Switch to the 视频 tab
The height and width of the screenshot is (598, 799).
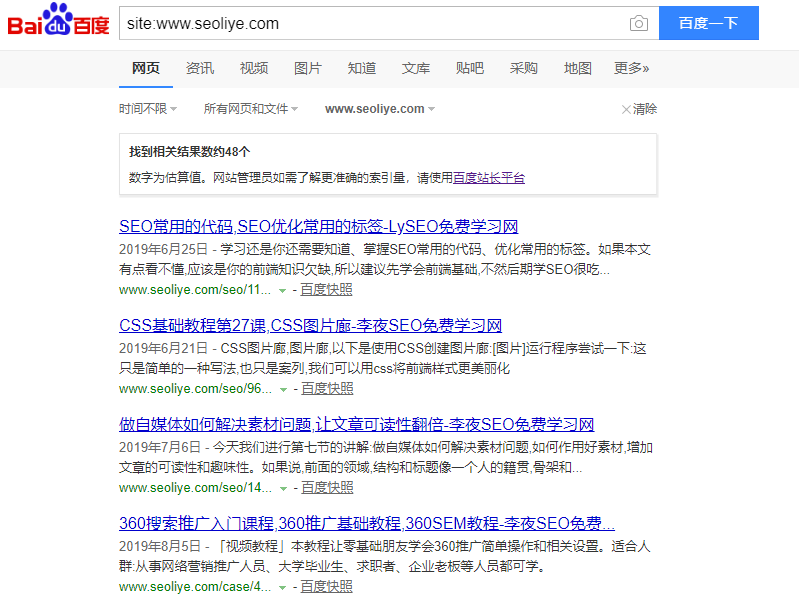coord(254,68)
